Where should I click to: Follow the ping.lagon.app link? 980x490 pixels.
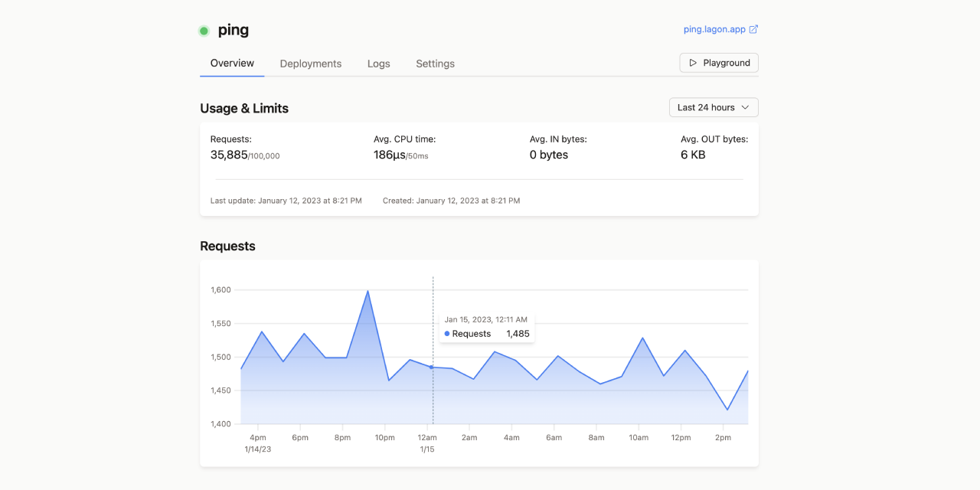(714, 29)
